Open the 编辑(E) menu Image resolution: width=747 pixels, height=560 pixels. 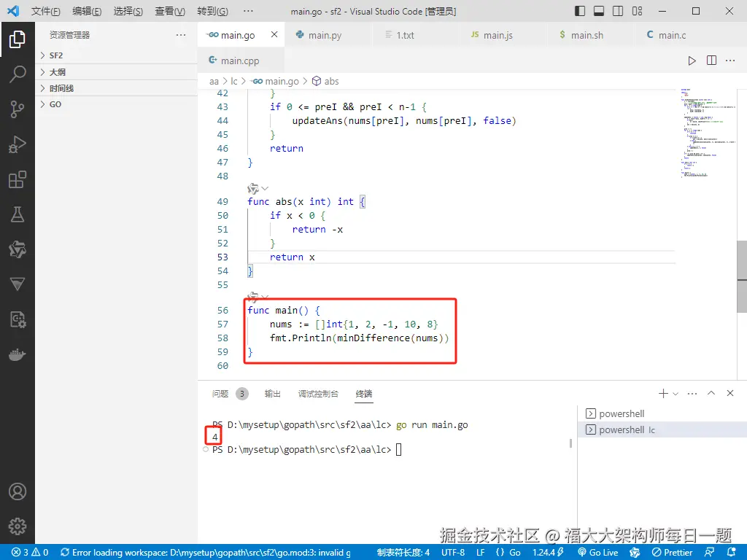point(87,11)
